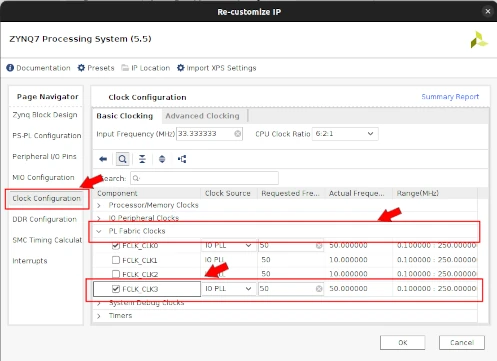The height and width of the screenshot is (361, 497).
Task: Uncheck the FCLK_CLK3 checkbox
Action: [x=116, y=289]
